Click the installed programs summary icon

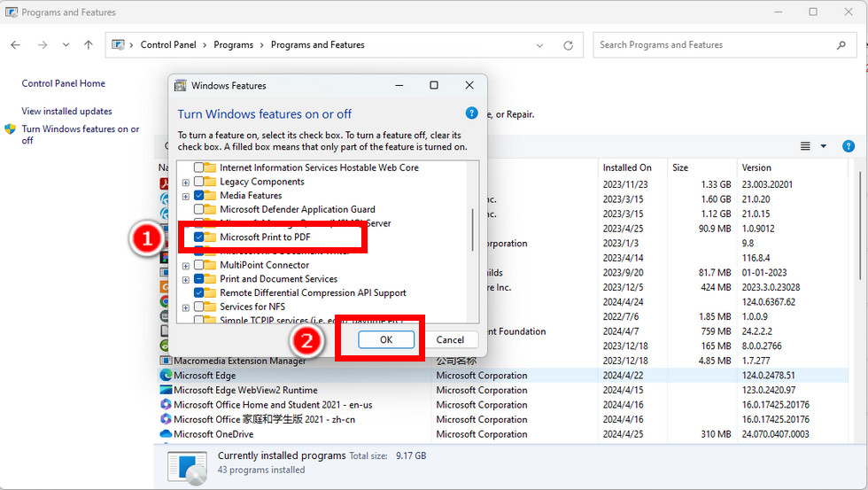coord(188,467)
